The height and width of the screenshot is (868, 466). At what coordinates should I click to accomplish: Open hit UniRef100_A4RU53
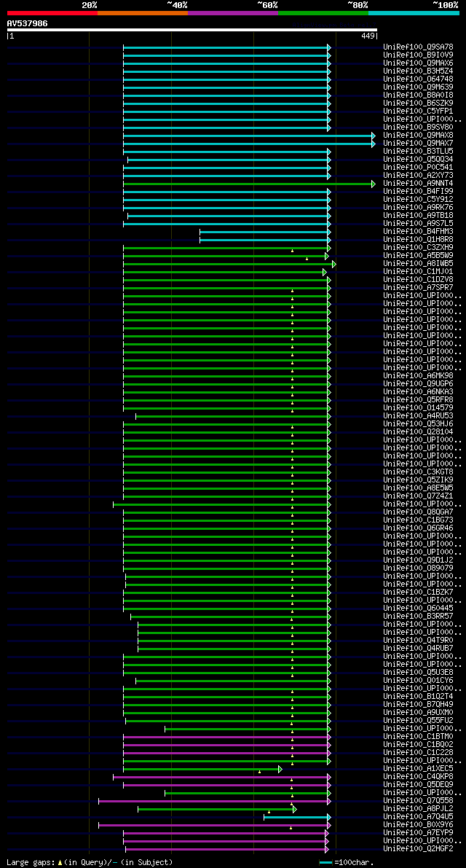[x=418, y=416]
